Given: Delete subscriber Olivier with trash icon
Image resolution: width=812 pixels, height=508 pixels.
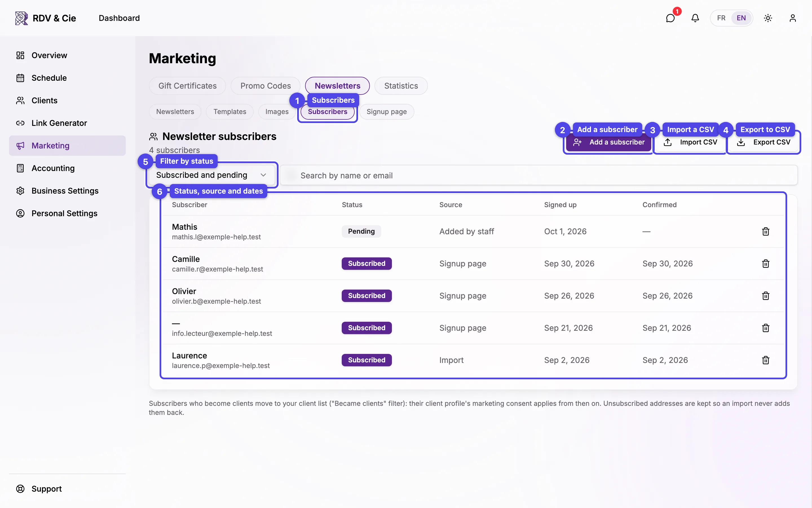Looking at the screenshot, I should click(x=766, y=296).
